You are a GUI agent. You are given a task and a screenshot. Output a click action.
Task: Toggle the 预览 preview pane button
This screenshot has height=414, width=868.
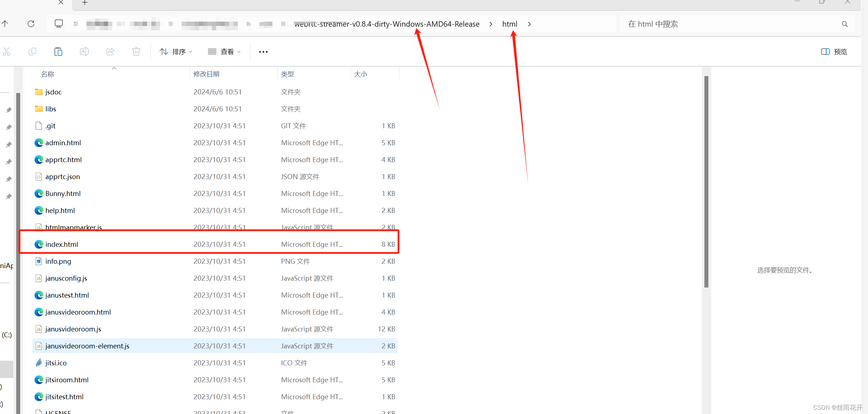(834, 52)
